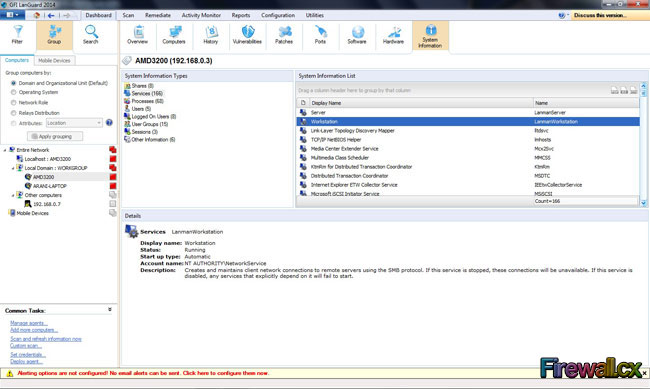
Task: Click the help icon beside Attributes dropdown
Action: point(109,123)
